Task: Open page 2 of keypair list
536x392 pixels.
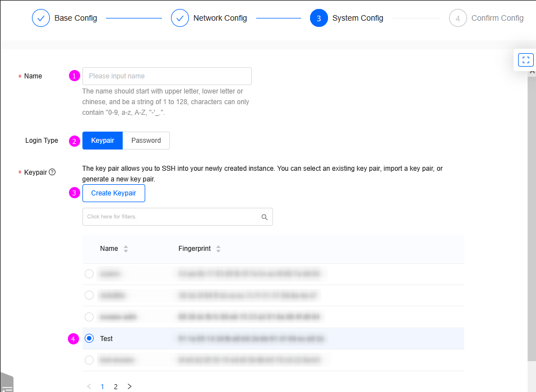Action: click(116, 386)
